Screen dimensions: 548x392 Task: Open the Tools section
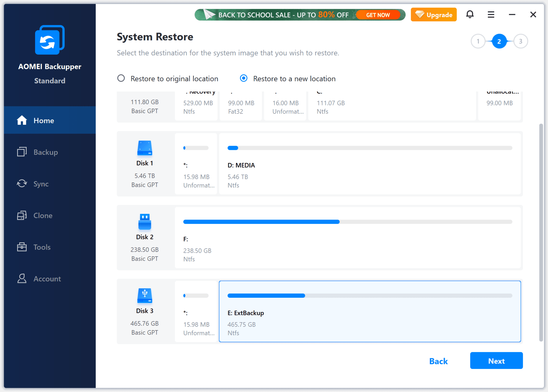tap(50, 247)
